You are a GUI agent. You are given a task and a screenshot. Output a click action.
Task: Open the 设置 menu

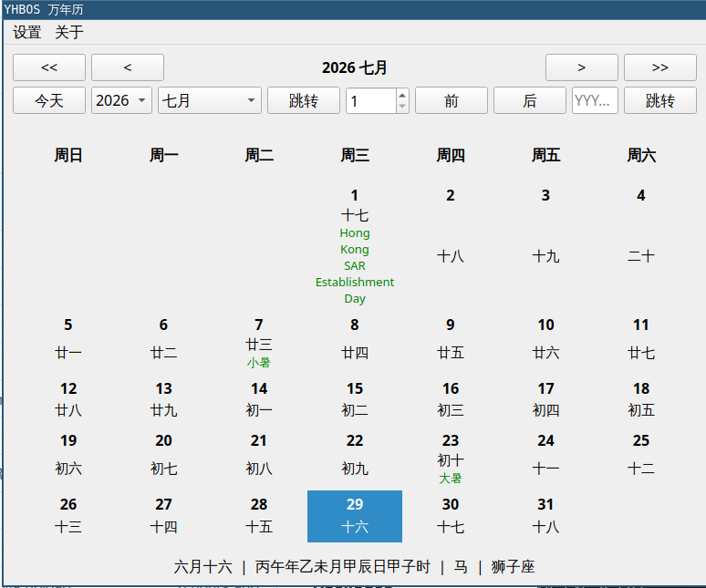(x=27, y=32)
